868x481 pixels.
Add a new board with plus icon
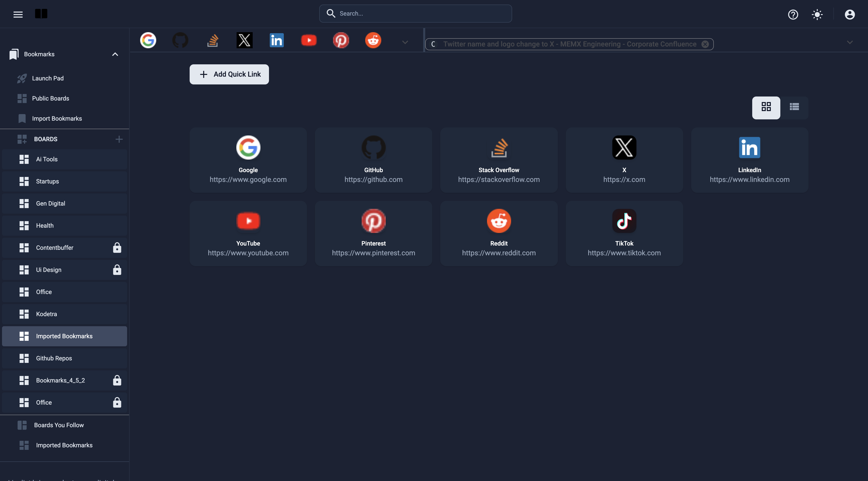click(x=119, y=139)
